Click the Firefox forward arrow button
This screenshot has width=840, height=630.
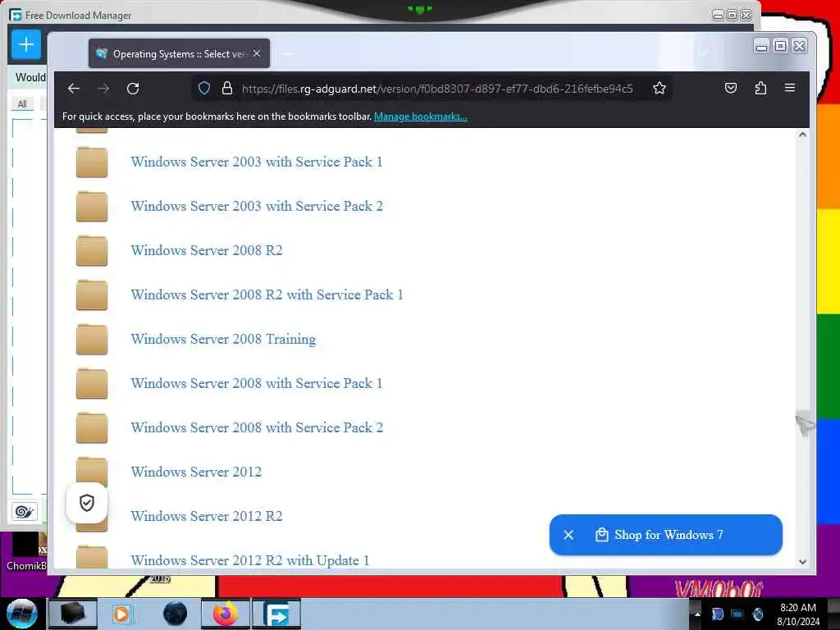[103, 89]
